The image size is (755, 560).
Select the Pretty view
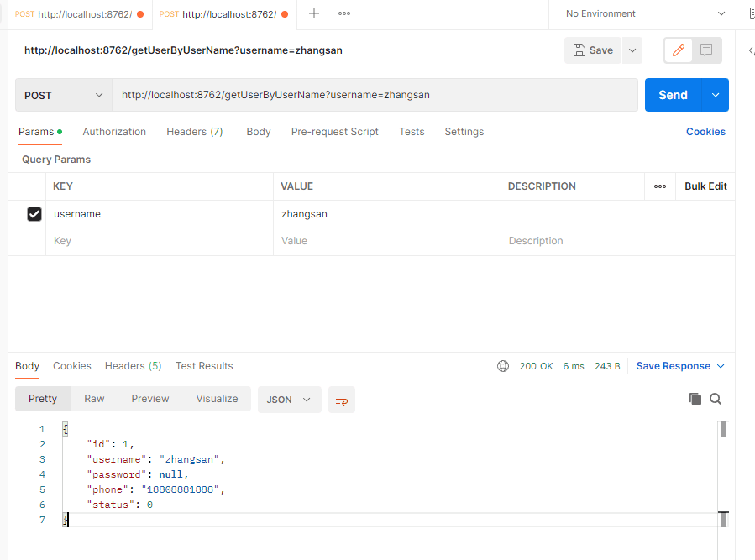(43, 399)
